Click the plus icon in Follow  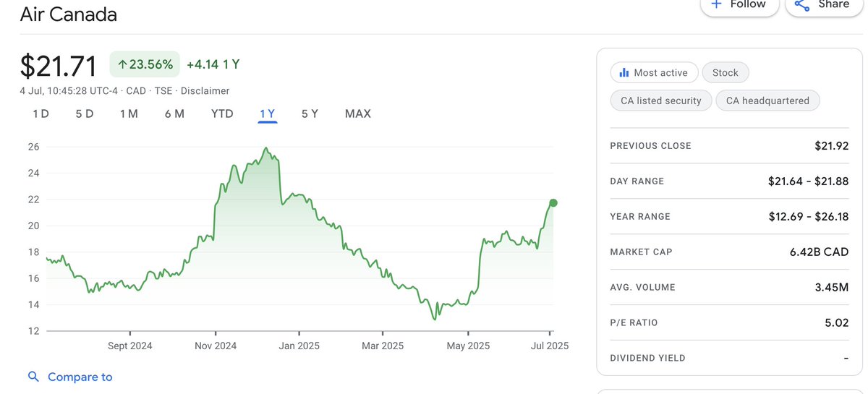click(716, 4)
